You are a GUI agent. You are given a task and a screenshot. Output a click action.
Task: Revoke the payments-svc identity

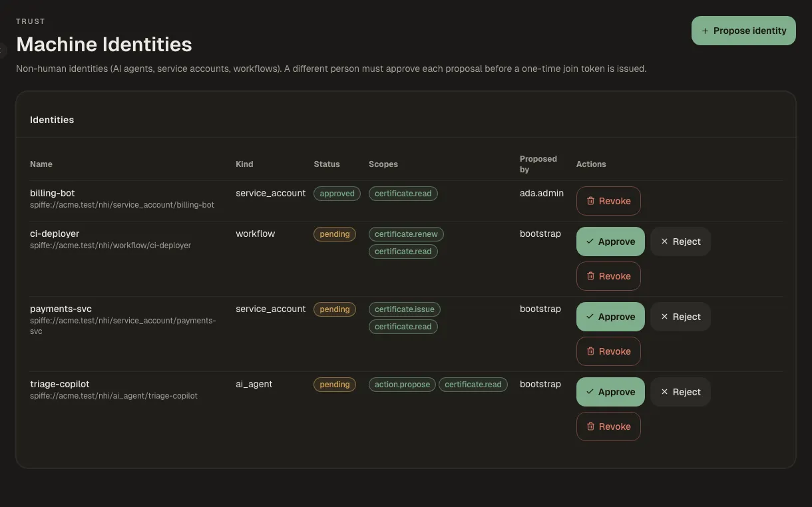pyautogui.click(x=608, y=351)
